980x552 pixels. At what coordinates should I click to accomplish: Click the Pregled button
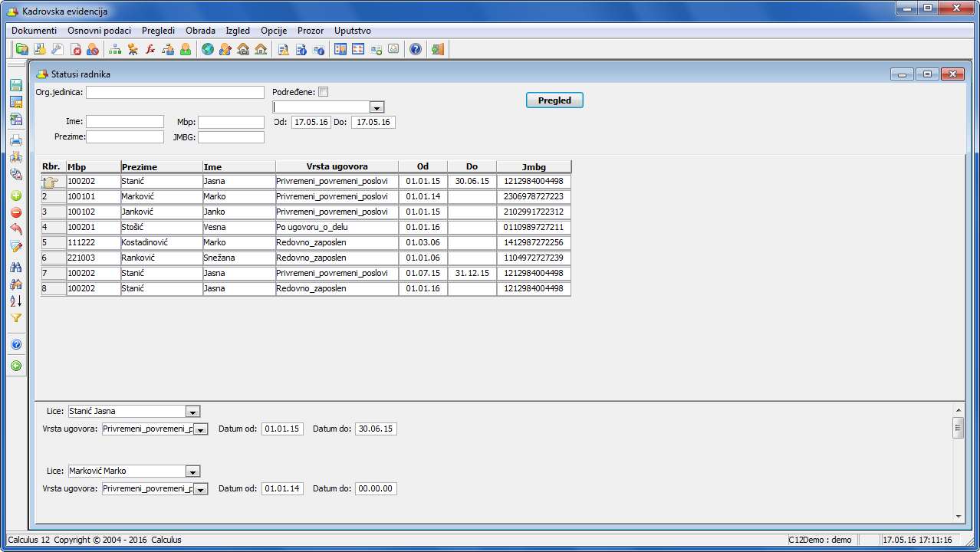(x=554, y=100)
